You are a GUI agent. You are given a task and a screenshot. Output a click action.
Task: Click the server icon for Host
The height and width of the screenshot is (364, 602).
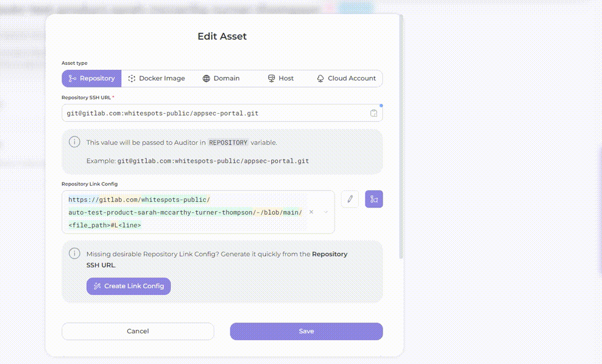click(x=271, y=78)
